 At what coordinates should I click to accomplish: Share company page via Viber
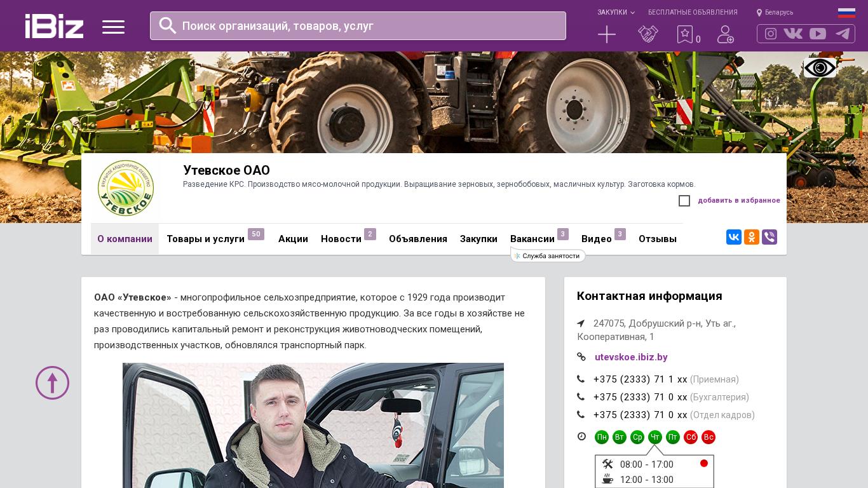[x=770, y=237]
